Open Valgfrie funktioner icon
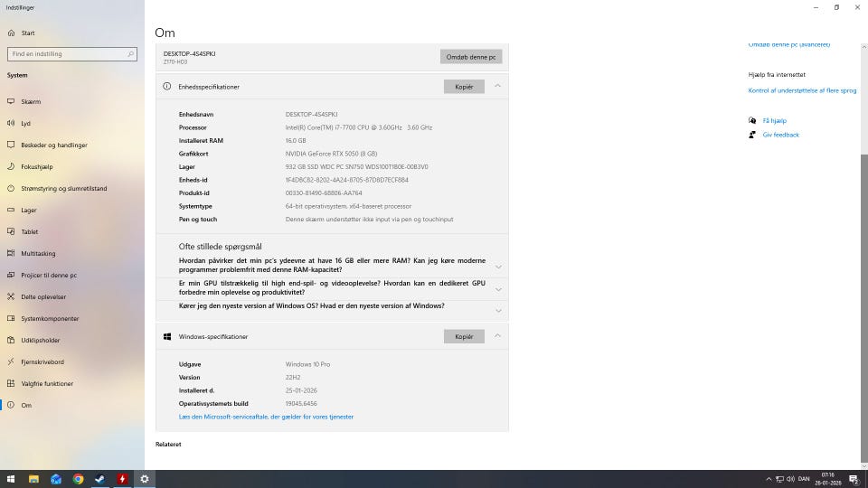 (x=11, y=383)
